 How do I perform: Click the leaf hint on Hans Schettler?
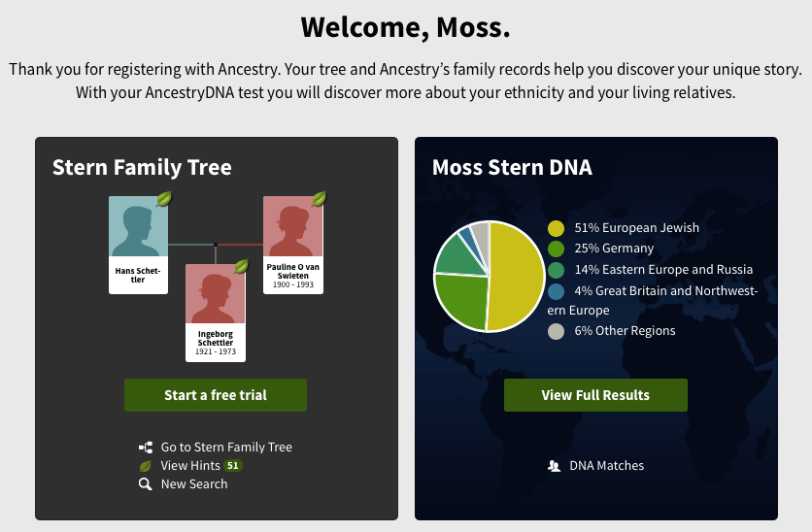coord(164,199)
